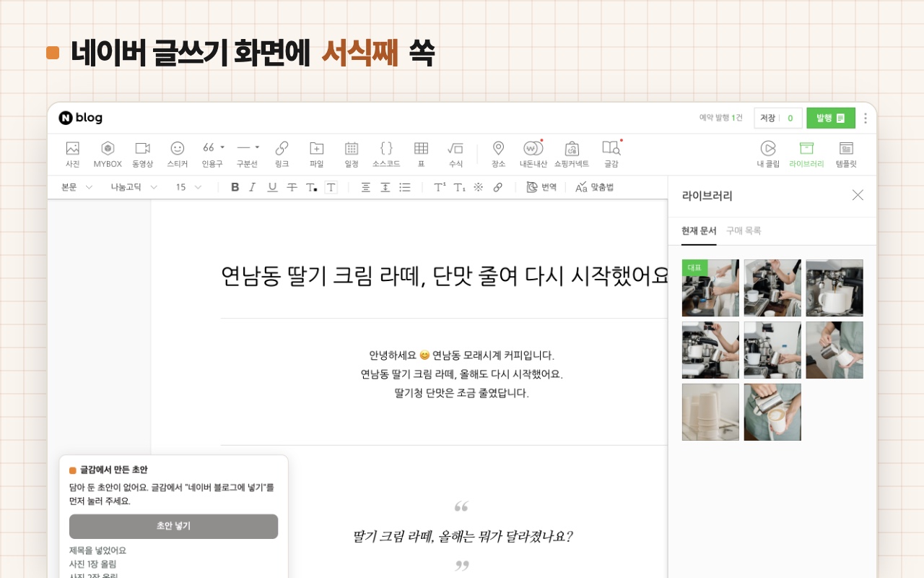Expand the 본문 paragraph style dropdown
The height and width of the screenshot is (578, 924).
[x=77, y=187]
